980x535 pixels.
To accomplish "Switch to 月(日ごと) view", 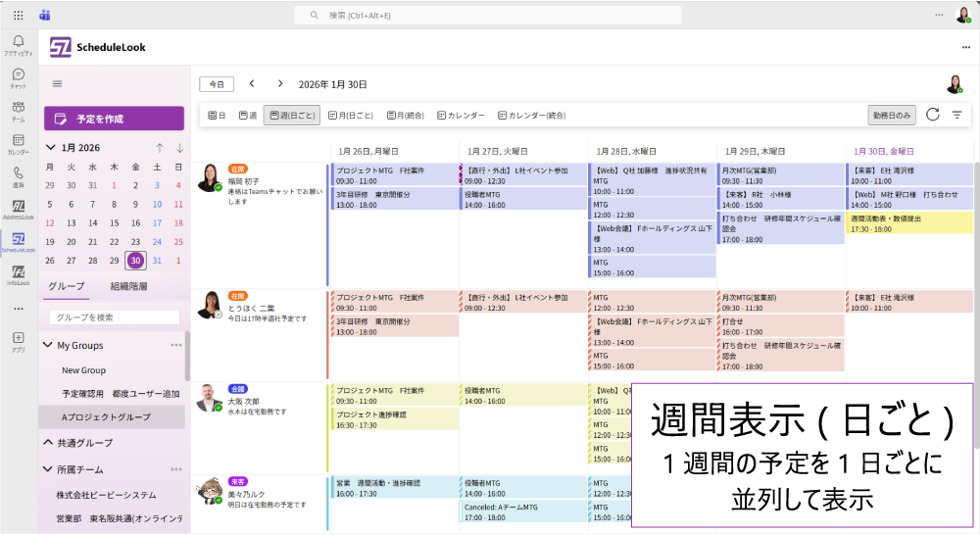I will click(351, 116).
